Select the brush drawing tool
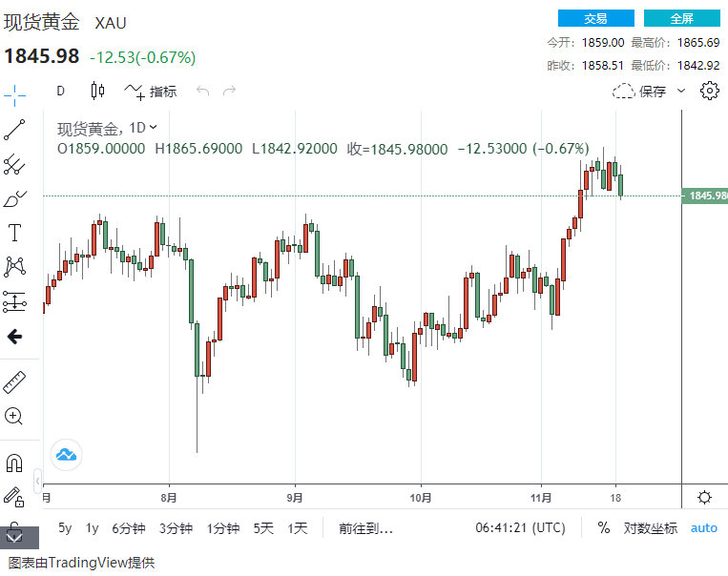The image size is (728, 576). (14, 199)
